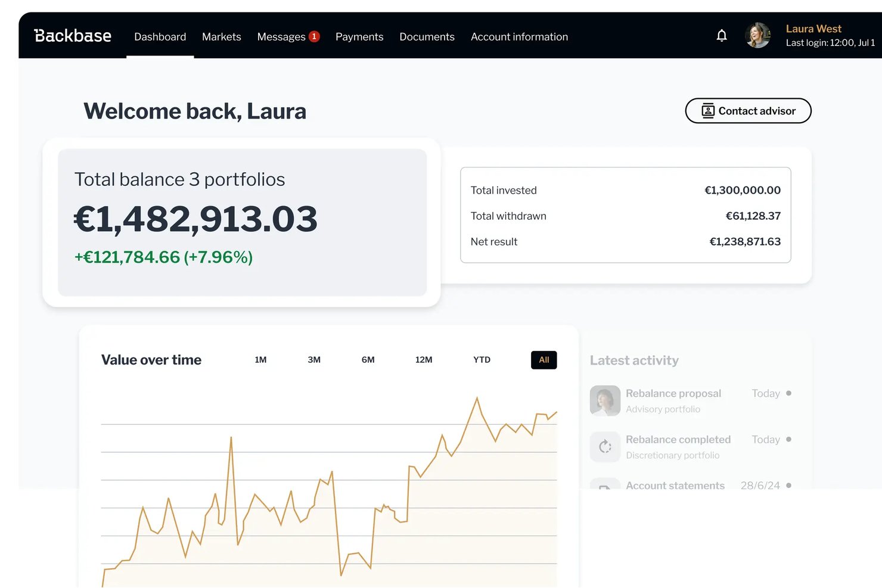Select the 6M chart range

pyautogui.click(x=368, y=360)
